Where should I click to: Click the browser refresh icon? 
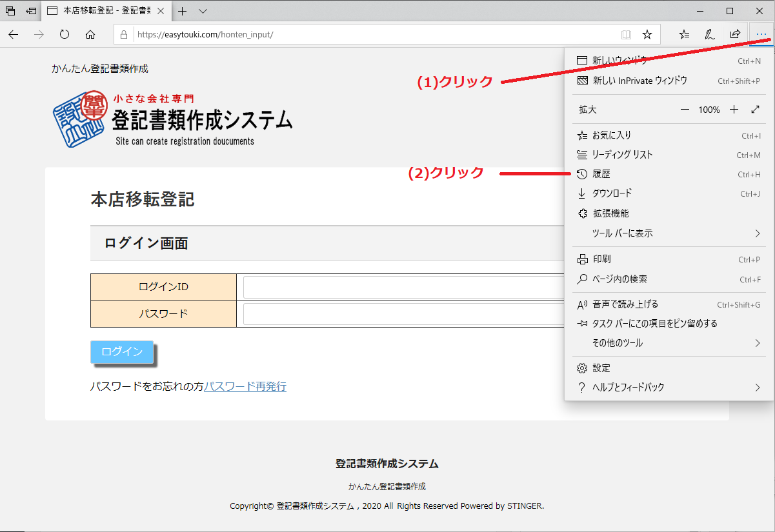pyautogui.click(x=65, y=34)
